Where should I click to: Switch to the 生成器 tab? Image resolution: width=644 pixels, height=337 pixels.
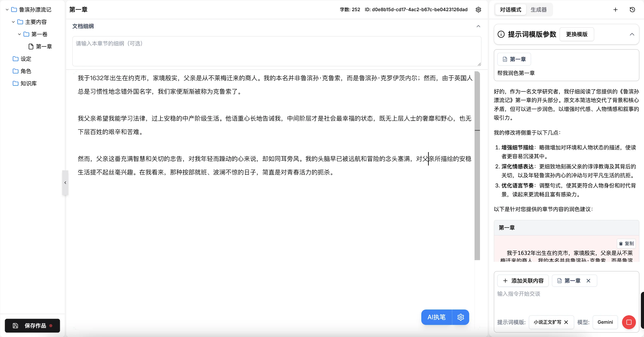pyautogui.click(x=538, y=9)
